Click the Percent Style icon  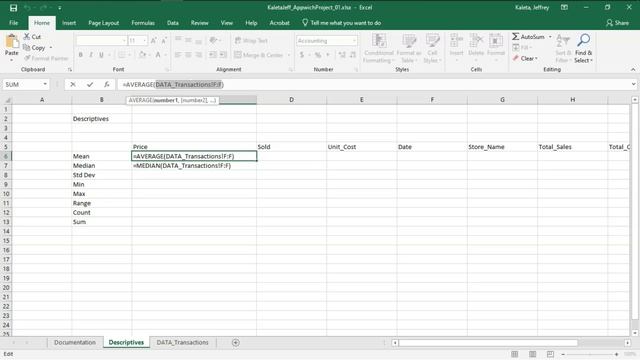click(318, 55)
